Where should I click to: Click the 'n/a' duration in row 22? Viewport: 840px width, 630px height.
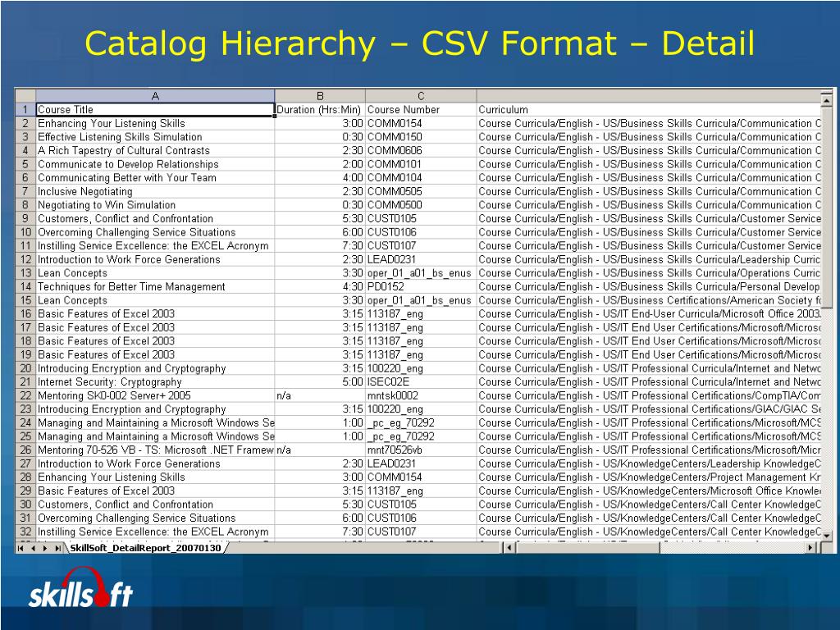321,396
